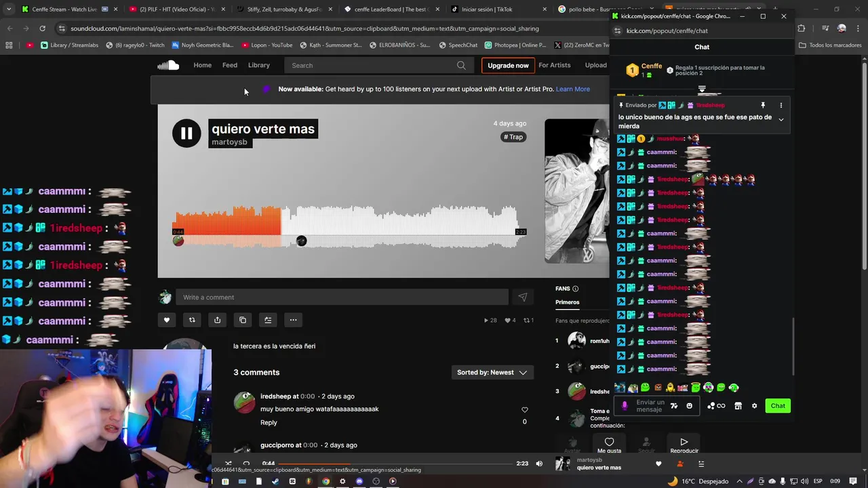The image size is (868, 488).
Task: Click the green Chat send button
Action: coord(778,406)
